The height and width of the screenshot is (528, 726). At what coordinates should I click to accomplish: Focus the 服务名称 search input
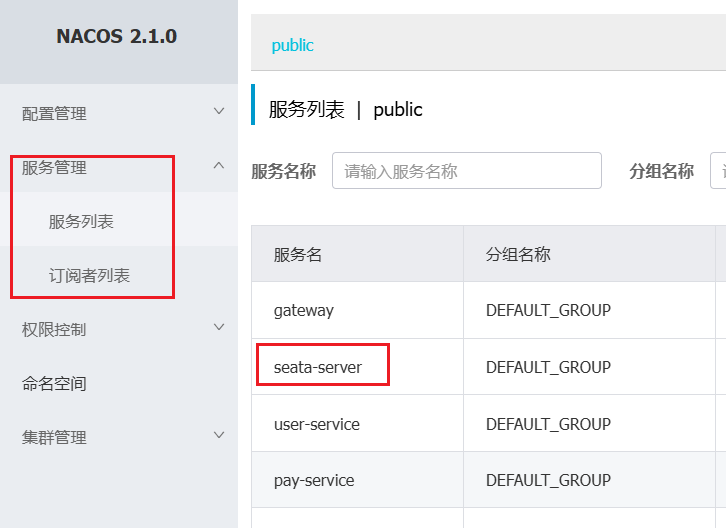467,170
